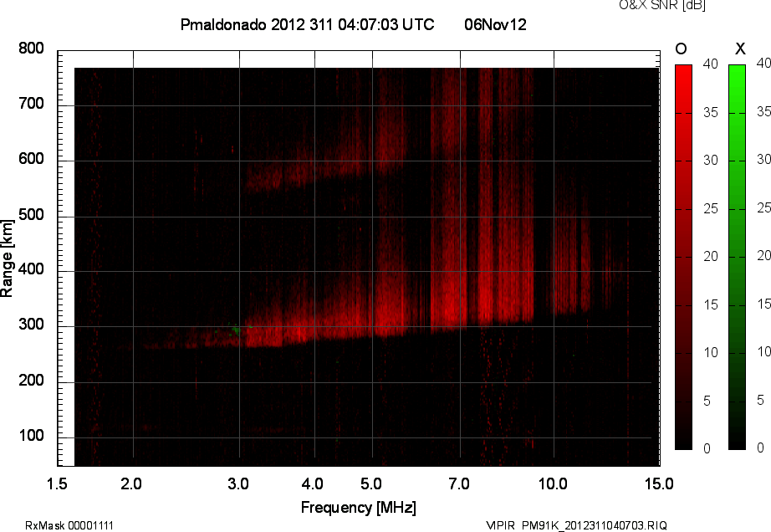Click the 35 tick on the O scale
This screenshot has height=532, width=771.
tap(711, 113)
